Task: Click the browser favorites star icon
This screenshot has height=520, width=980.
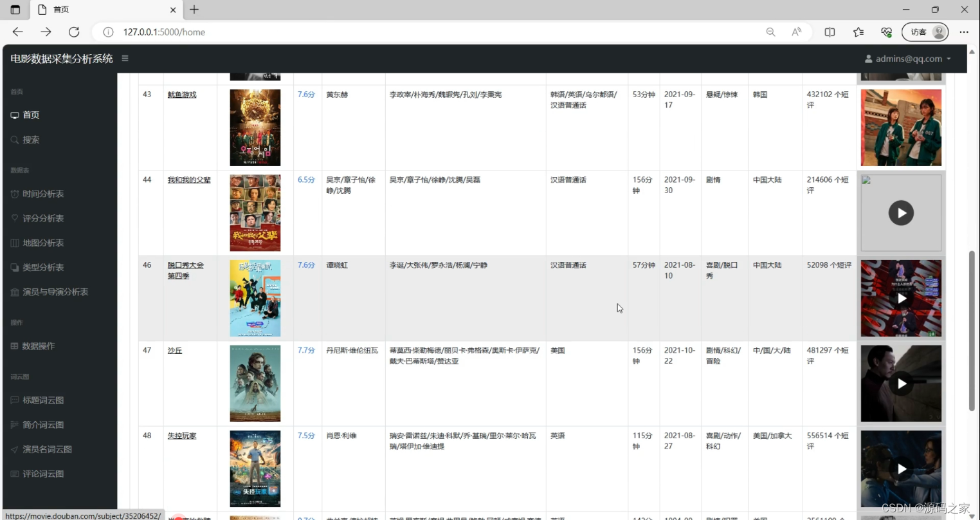Action: click(858, 32)
